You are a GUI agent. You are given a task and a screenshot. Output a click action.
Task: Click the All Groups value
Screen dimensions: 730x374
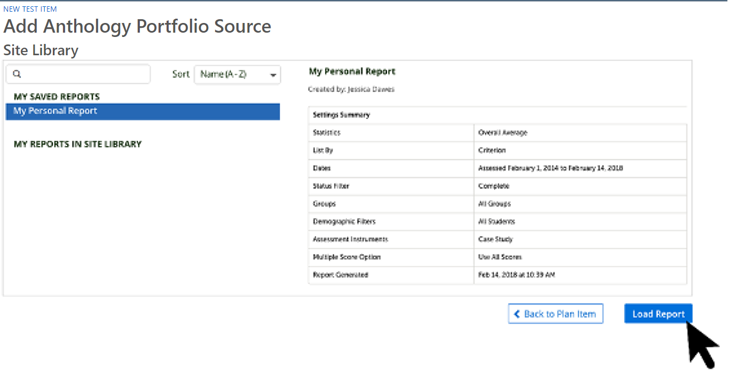coord(494,204)
